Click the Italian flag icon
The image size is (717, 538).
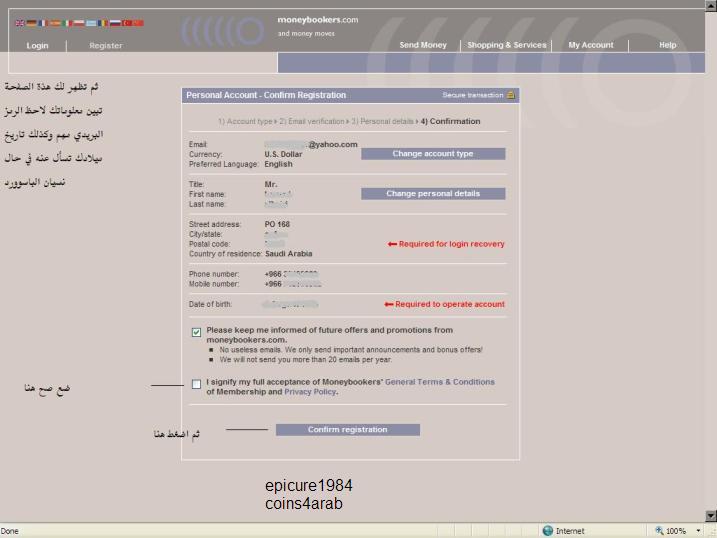67,23
